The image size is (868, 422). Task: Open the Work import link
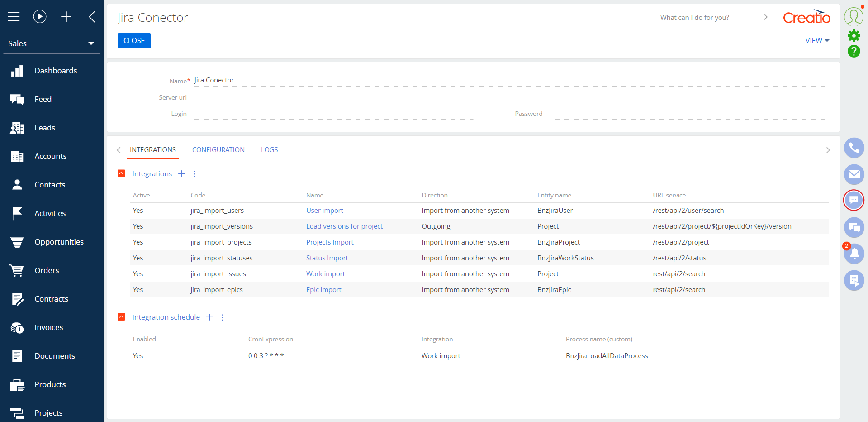tap(325, 274)
